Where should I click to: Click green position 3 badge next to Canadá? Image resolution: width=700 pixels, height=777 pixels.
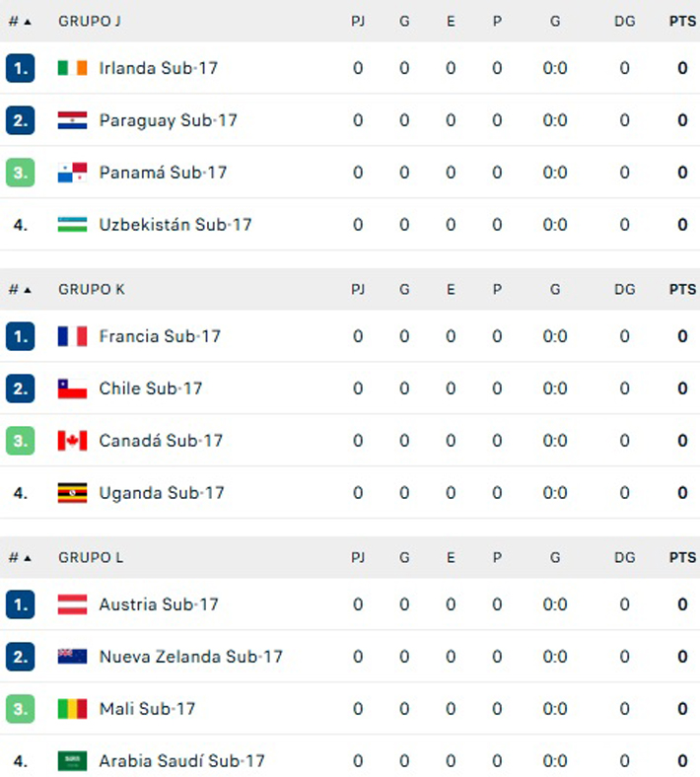coord(20,441)
